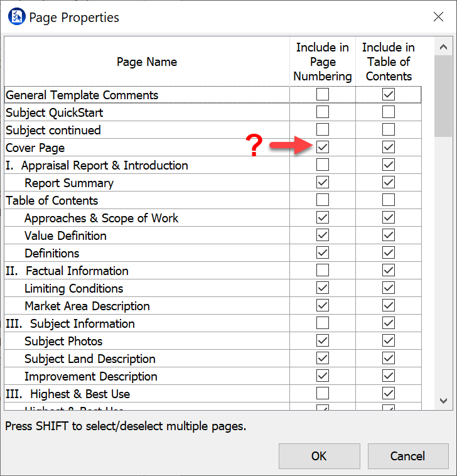Select the Improvement Description page name
The image size is (457, 476).
pyautogui.click(x=91, y=376)
